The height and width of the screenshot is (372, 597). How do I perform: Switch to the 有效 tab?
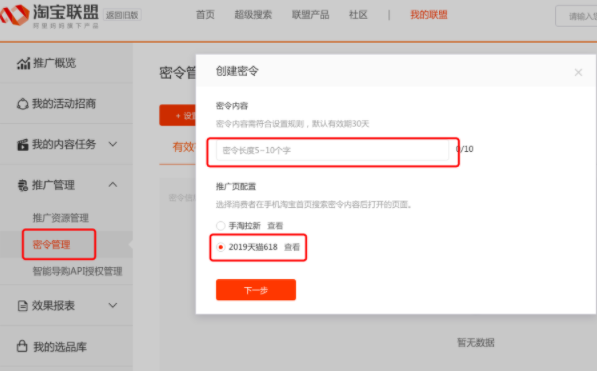point(184,147)
